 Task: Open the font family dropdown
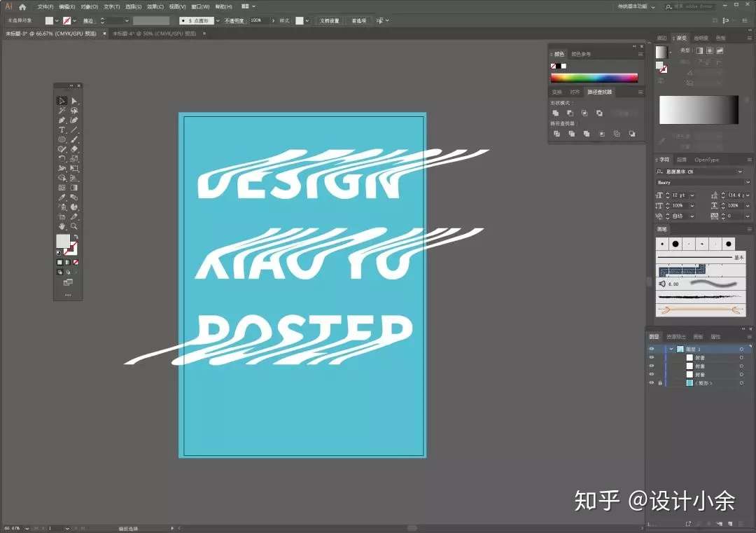click(740, 172)
